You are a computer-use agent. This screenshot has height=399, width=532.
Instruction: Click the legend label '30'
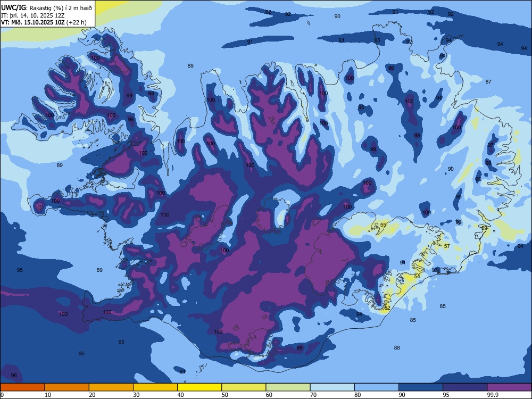[136, 395]
